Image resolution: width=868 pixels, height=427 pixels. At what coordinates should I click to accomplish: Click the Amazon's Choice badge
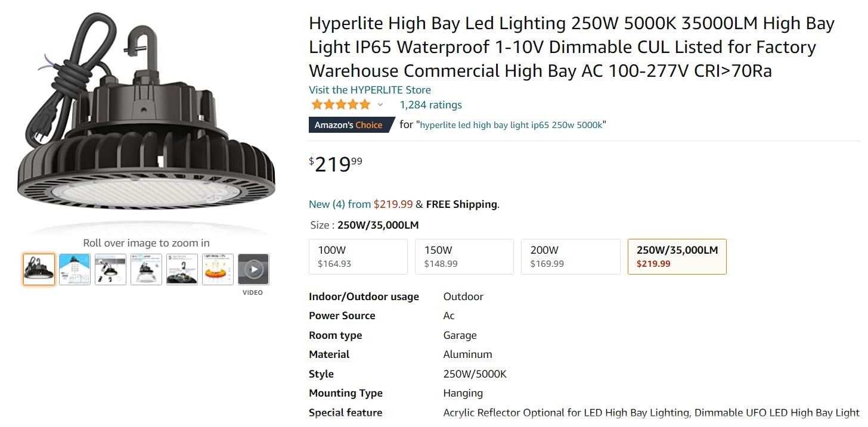click(349, 125)
